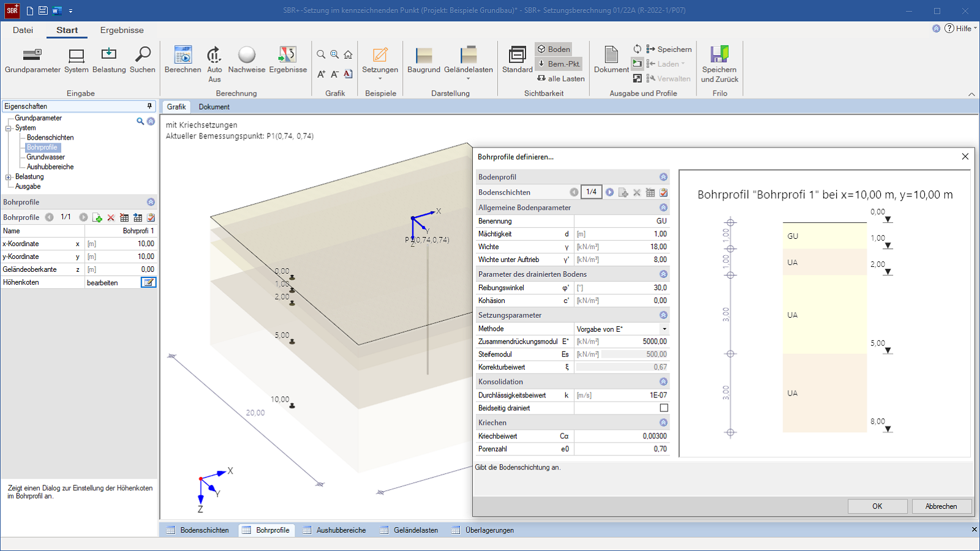Open the Dokument output

click(611, 60)
